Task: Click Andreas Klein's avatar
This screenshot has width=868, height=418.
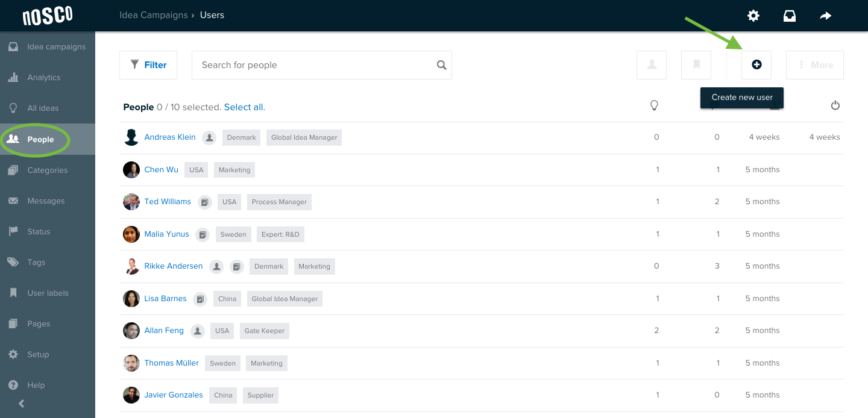Action: 131,137
